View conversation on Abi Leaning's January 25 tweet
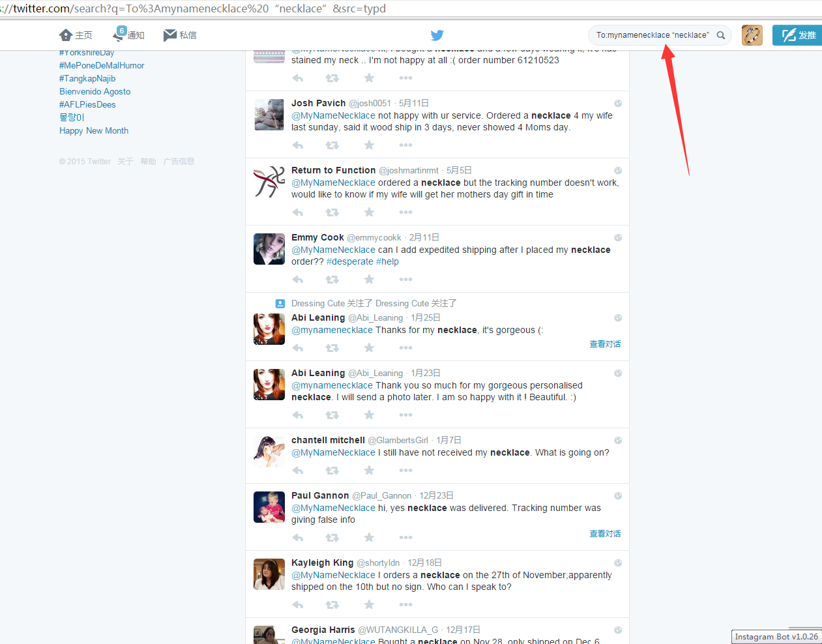The height and width of the screenshot is (644, 822). 605,344
